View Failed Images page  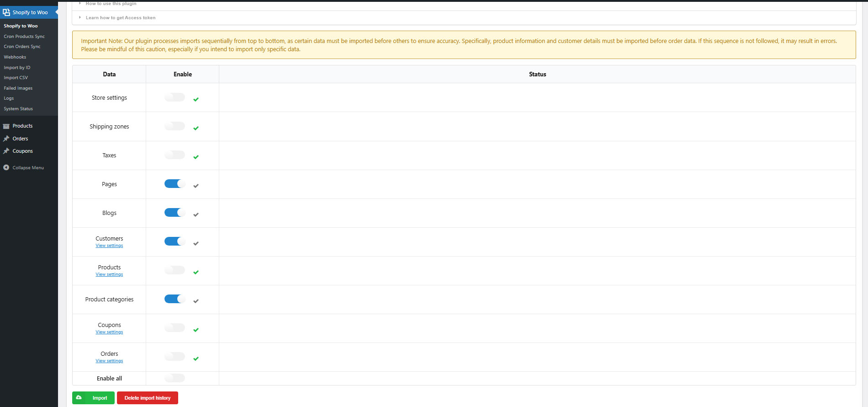[18, 88]
